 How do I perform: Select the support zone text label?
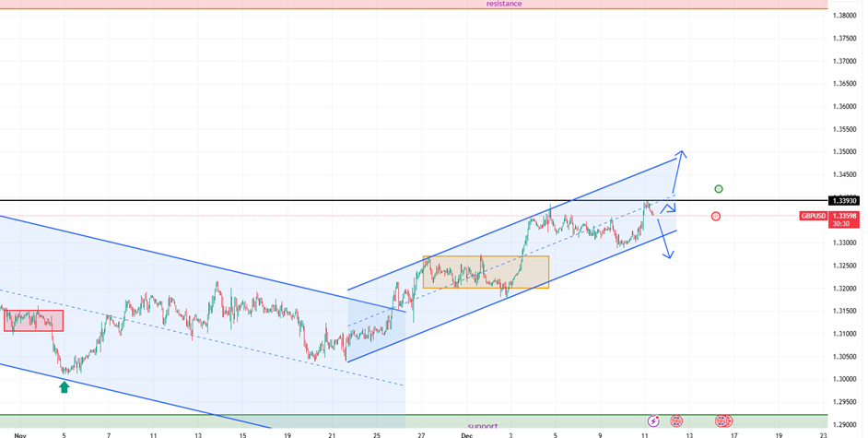481,426
